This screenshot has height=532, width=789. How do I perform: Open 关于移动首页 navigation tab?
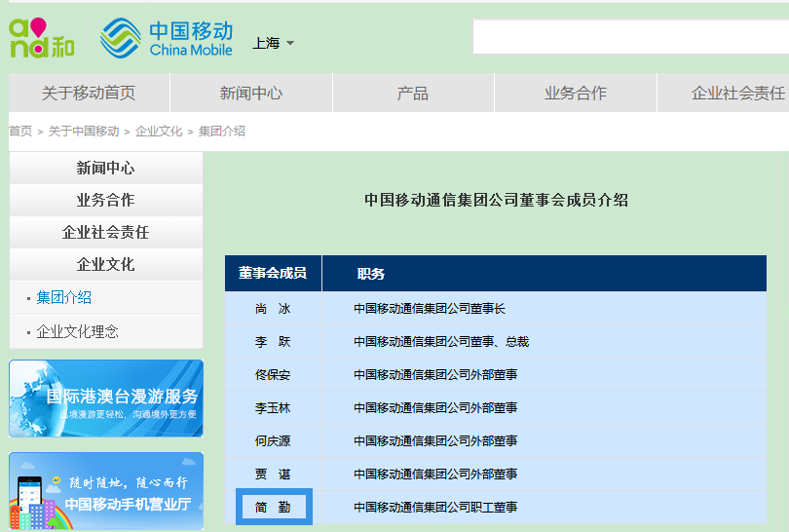point(89,94)
